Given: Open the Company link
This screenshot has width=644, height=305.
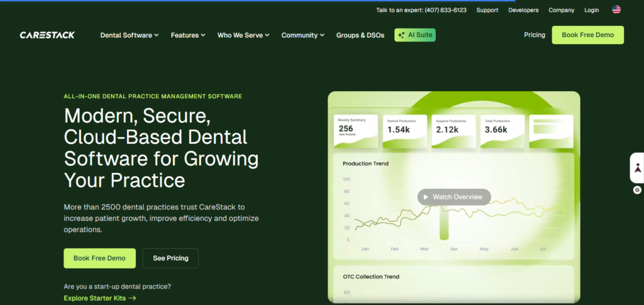Looking at the screenshot, I should point(562,10).
